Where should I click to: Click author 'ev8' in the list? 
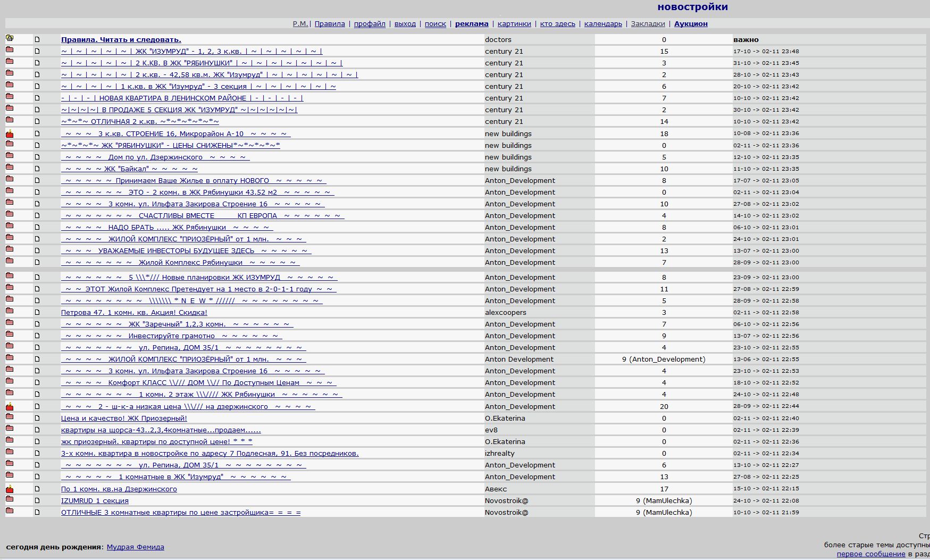(491, 430)
